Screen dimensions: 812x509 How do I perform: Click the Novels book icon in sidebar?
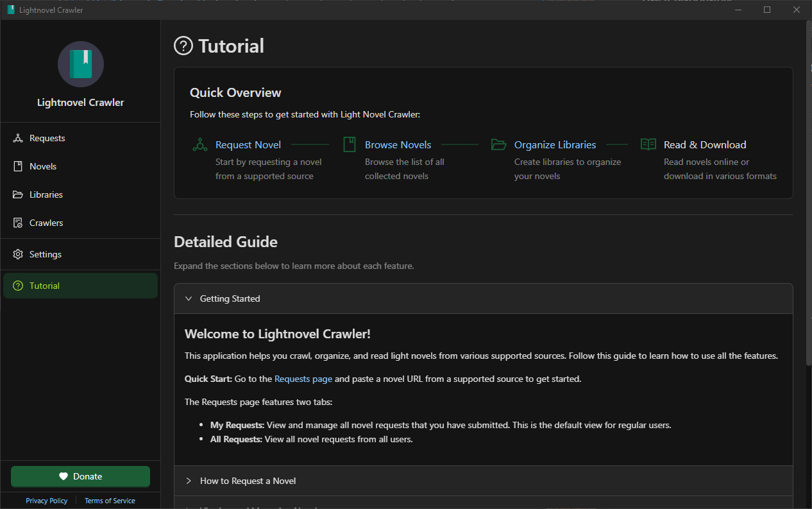tap(18, 166)
